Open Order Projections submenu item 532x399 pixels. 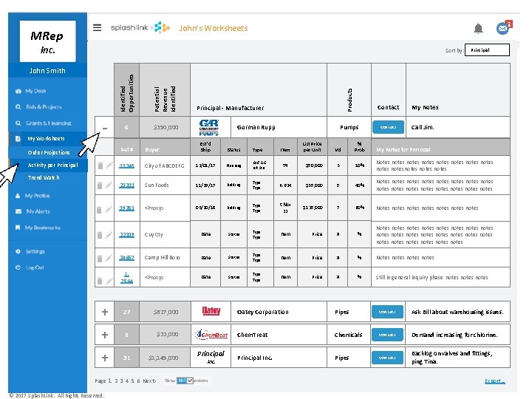49,152
